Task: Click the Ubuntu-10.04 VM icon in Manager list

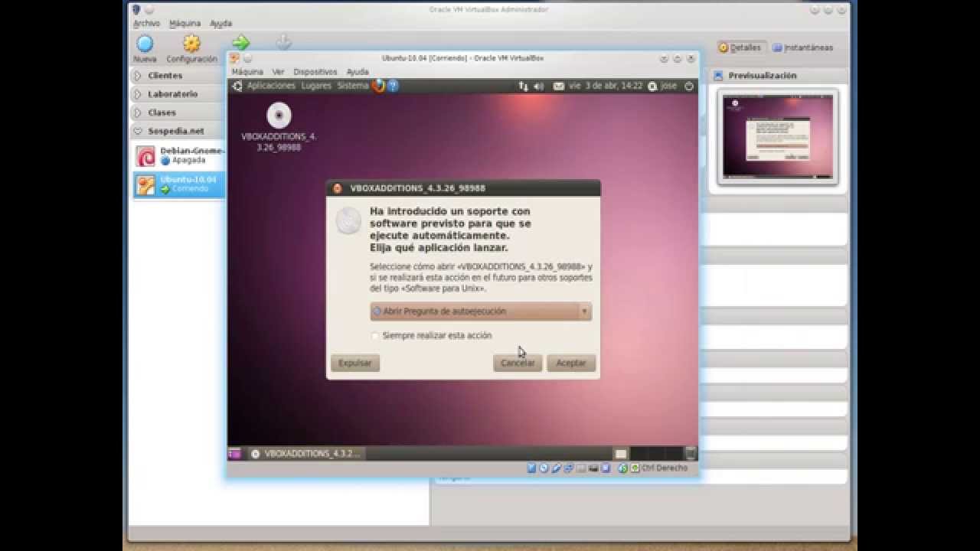Action: [145, 184]
